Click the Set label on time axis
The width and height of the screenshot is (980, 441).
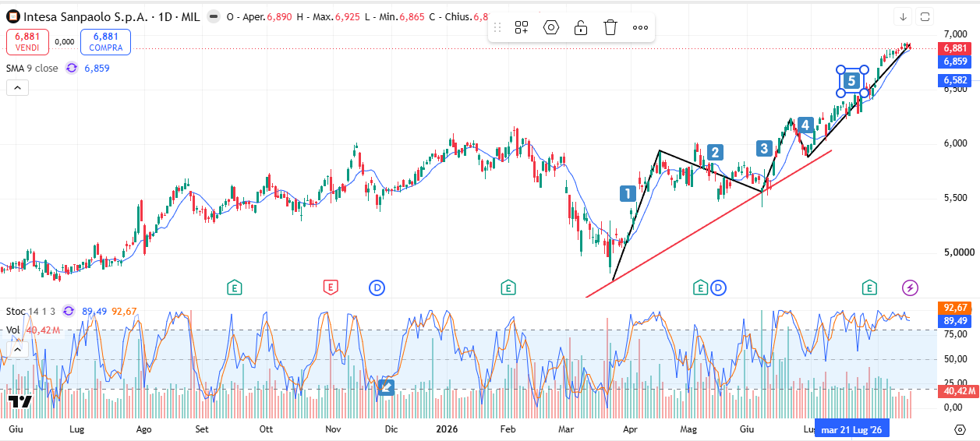click(x=202, y=429)
